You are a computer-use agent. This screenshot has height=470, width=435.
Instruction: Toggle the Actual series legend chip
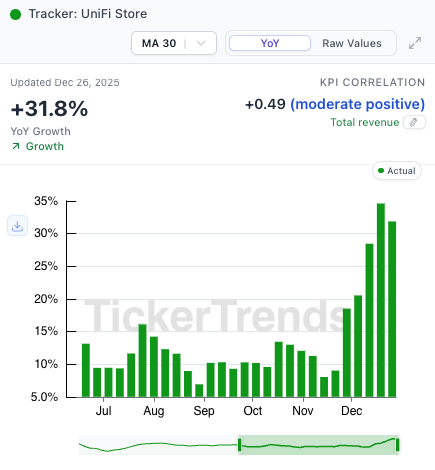pyautogui.click(x=397, y=171)
